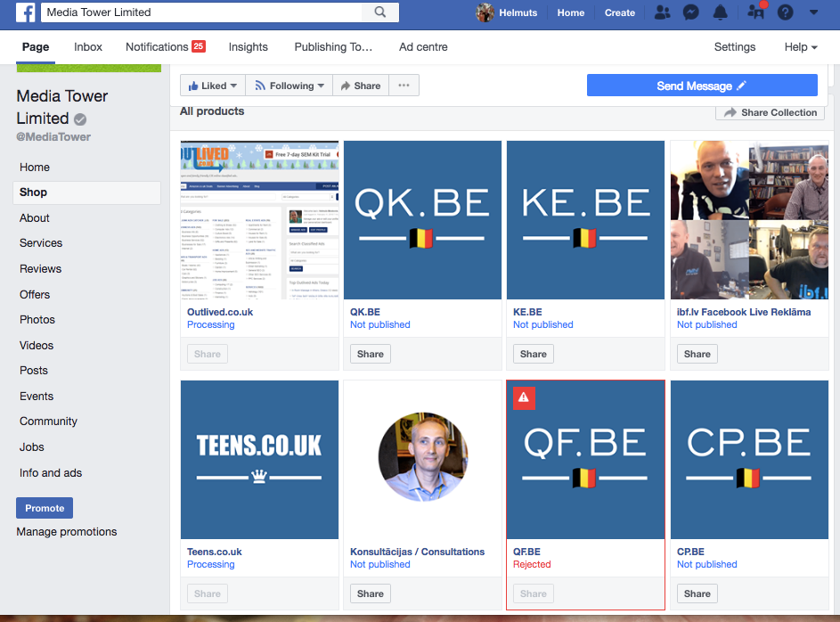Switch to the Insights tab
The width and height of the screenshot is (840, 622).
tap(248, 47)
